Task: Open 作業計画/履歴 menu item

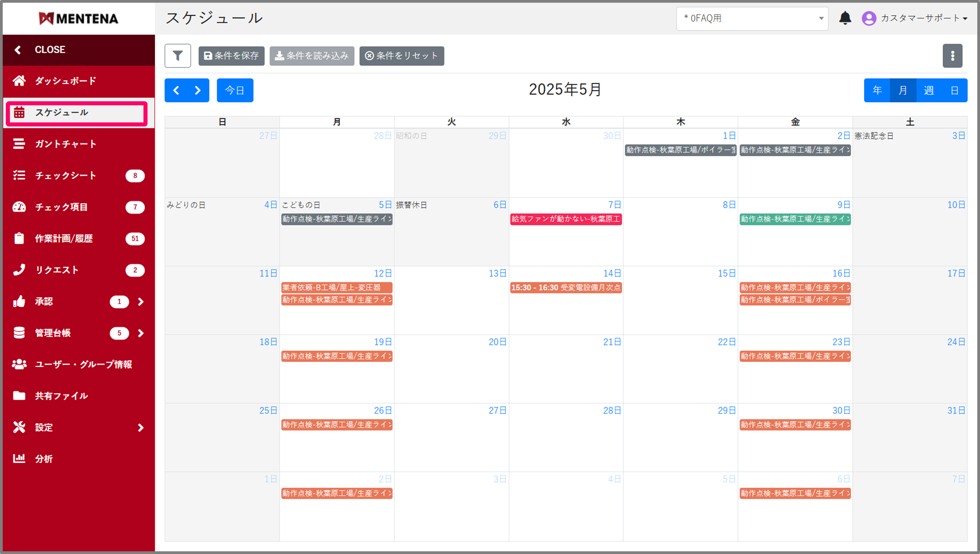Action: click(64, 239)
